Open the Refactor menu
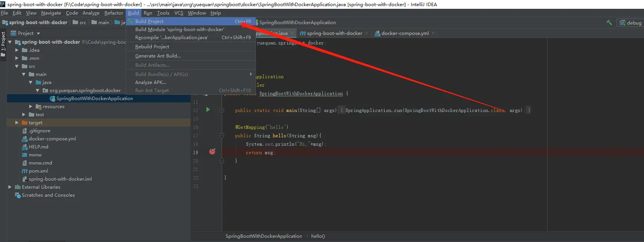644x242 pixels. point(114,13)
